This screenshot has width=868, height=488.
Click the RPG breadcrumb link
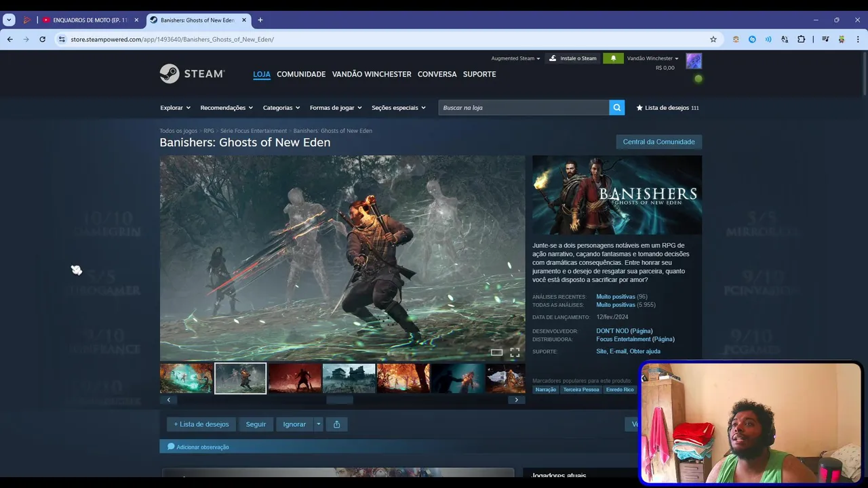pyautogui.click(x=209, y=131)
